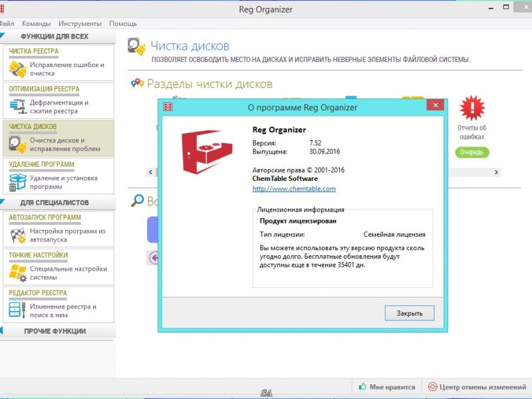Click the scroll right arrow of sections carousel

(x=496, y=172)
